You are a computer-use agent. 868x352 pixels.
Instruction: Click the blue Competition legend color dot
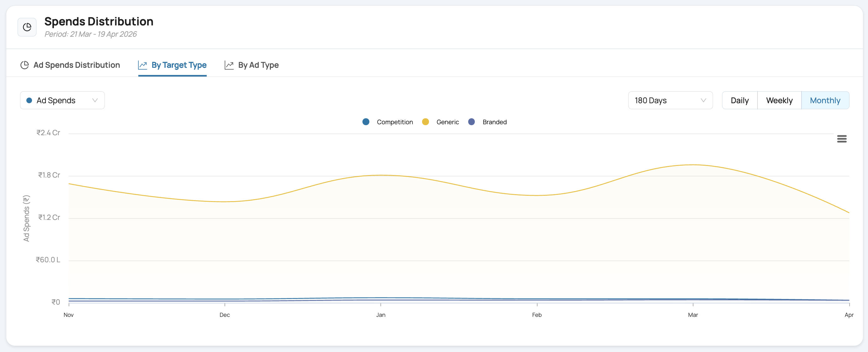click(366, 122)
